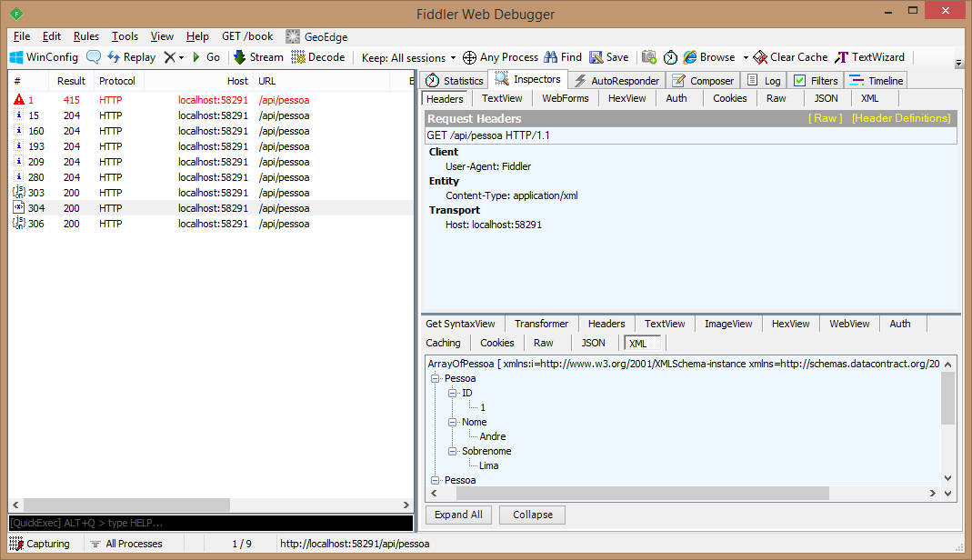Toggle Stream mode in the toolbar
This screenshot has width=972, height=560.
[x=258, y=57]
